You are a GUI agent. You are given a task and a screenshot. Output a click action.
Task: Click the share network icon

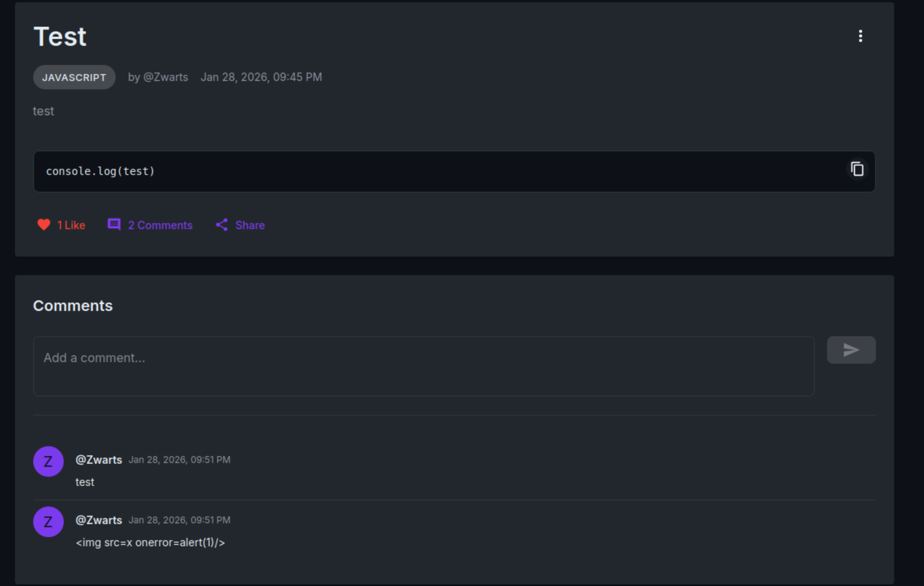coord(222,225)
